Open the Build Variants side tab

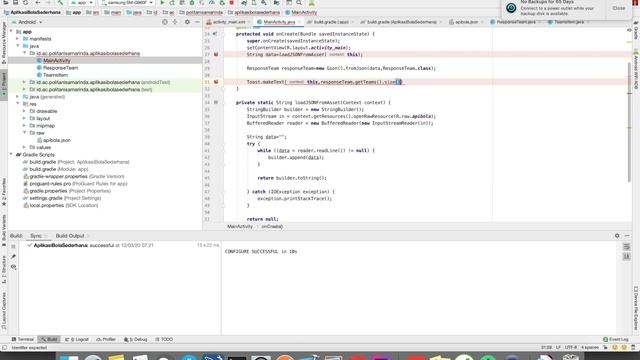(4, 229)
